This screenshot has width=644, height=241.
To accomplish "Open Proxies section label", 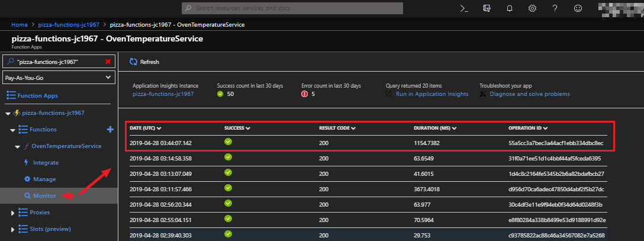I will 40,212.
